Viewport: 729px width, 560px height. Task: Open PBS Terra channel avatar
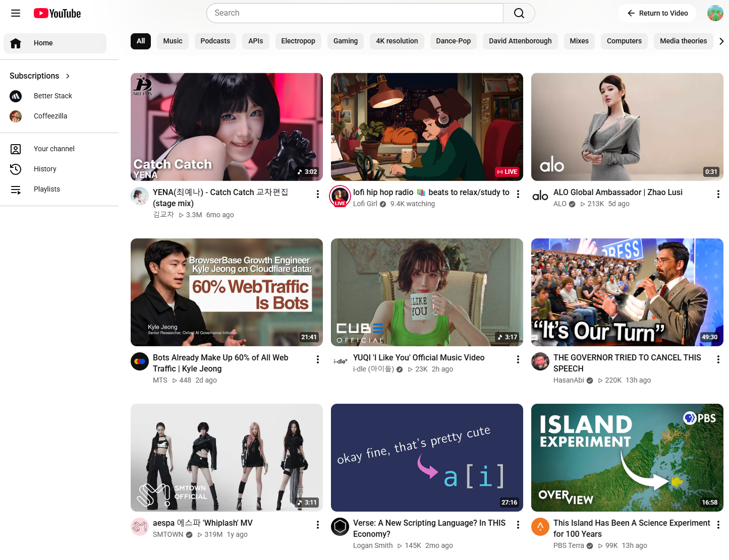click(x=540, y=527)
